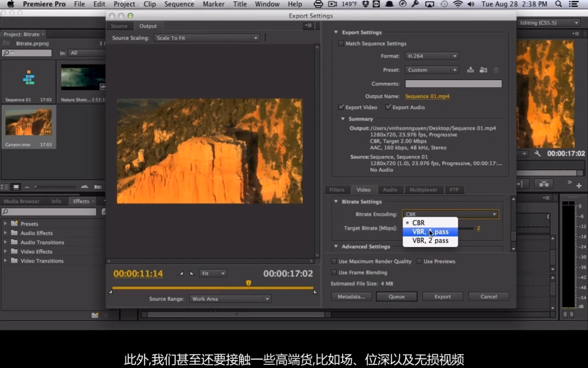This screenshot has height=368, width=588.
Task: Click the playhead marker on preview timeline
Action: click(x=248, y=283)
